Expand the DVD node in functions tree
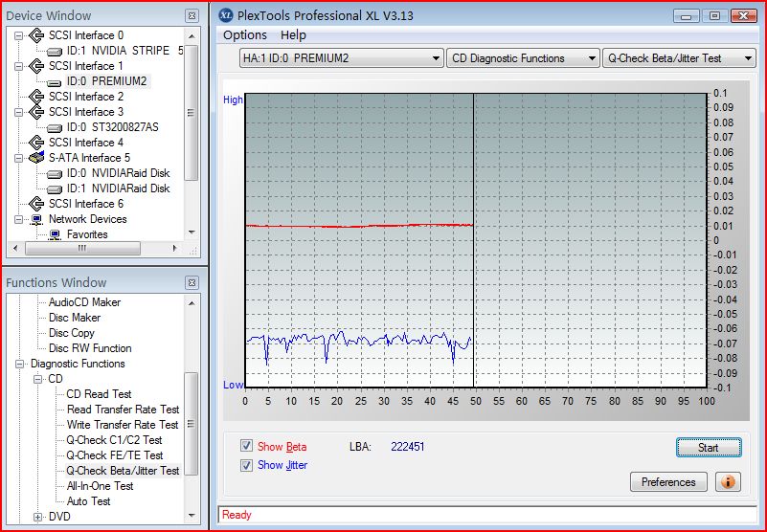 point(37,517)
